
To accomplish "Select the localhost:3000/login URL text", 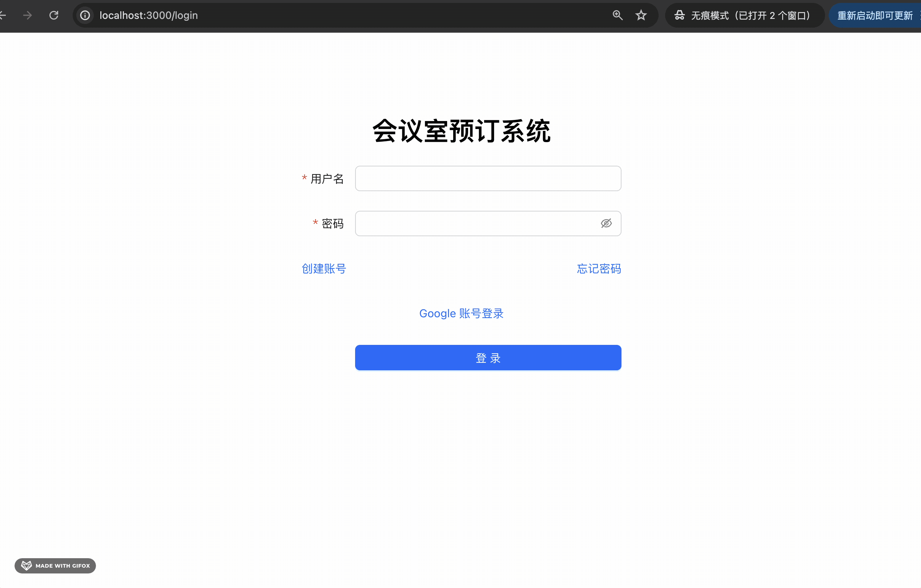I will (x=148, y=15).
